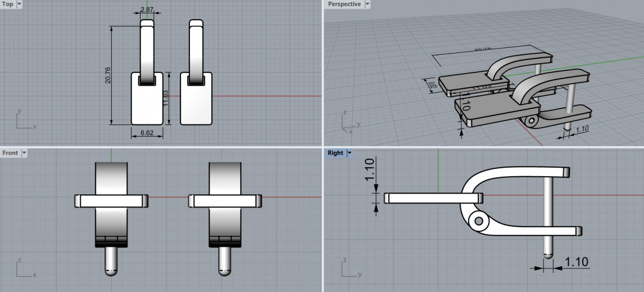
Task: Activate the Top viewport title label
Action: (x=8, y=4)
